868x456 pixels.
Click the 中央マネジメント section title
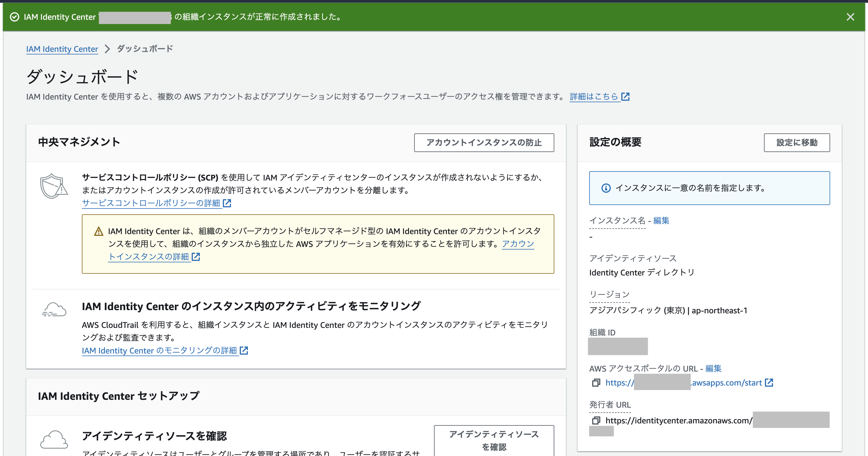tap(79, 142)
